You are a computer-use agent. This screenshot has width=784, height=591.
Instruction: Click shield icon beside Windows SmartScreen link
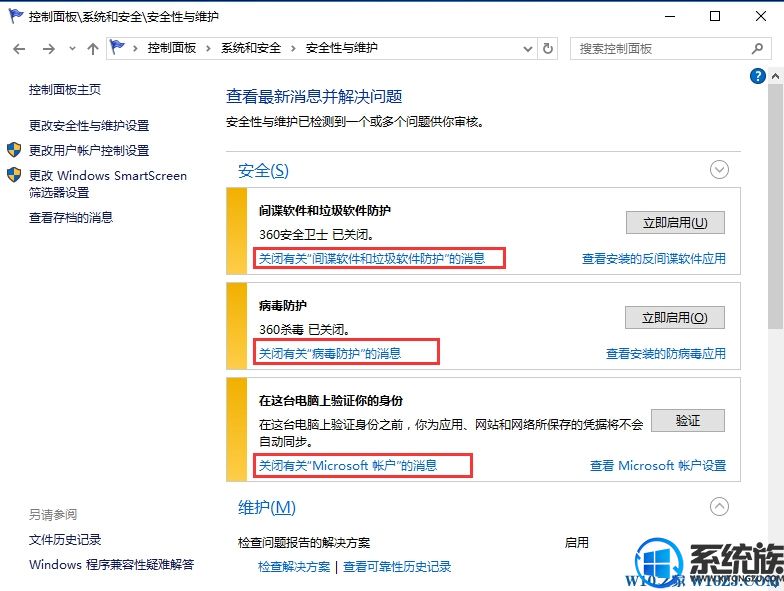14,174
